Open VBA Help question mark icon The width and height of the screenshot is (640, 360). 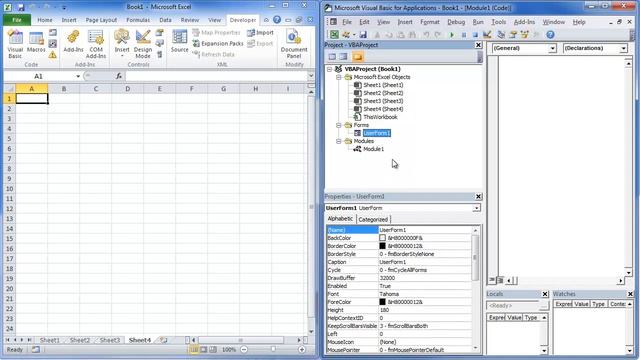coord(550,35)
